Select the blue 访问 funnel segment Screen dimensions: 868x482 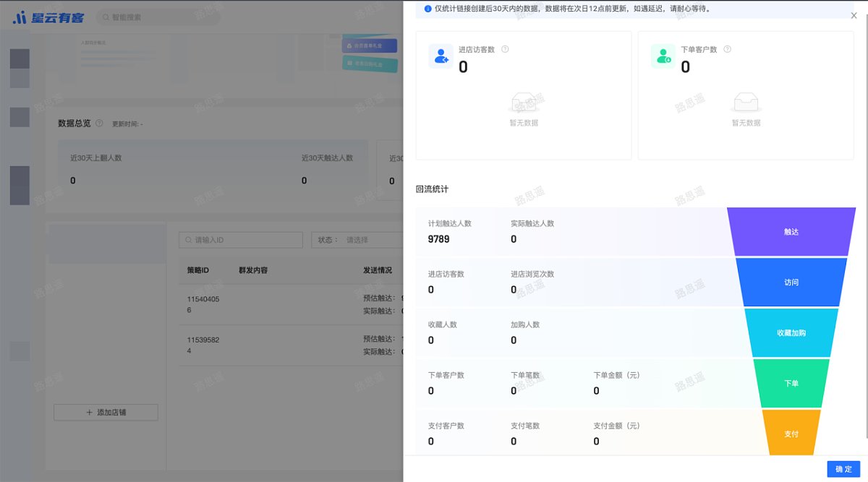tap(791, 283)
